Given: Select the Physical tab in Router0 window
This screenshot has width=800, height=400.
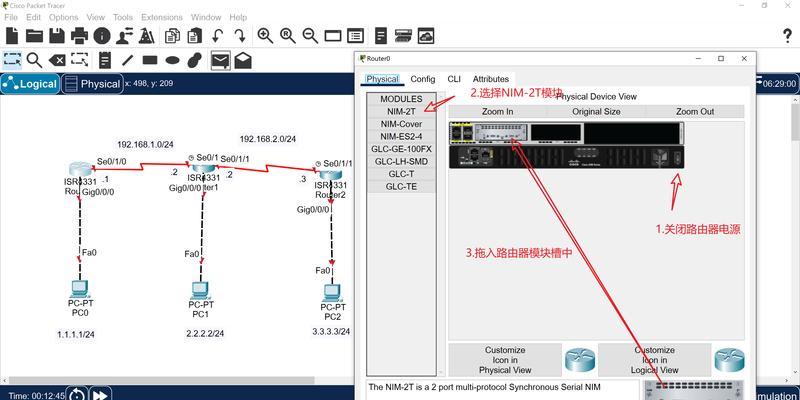Looking at the screenshot, I should (x=382, y=79).
